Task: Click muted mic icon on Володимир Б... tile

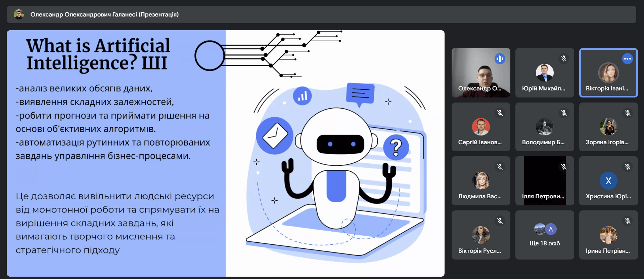Action: point(564,113)
